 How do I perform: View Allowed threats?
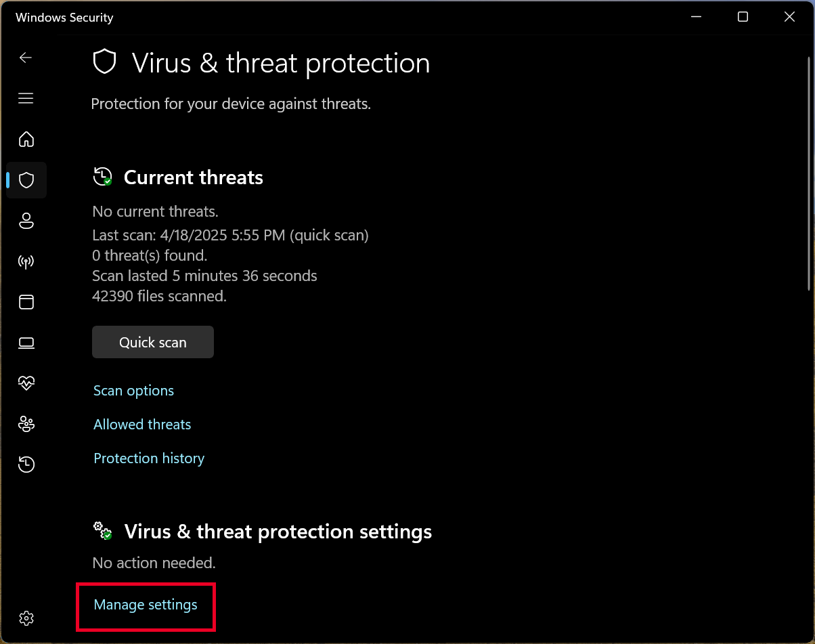(x=142, y=424)
